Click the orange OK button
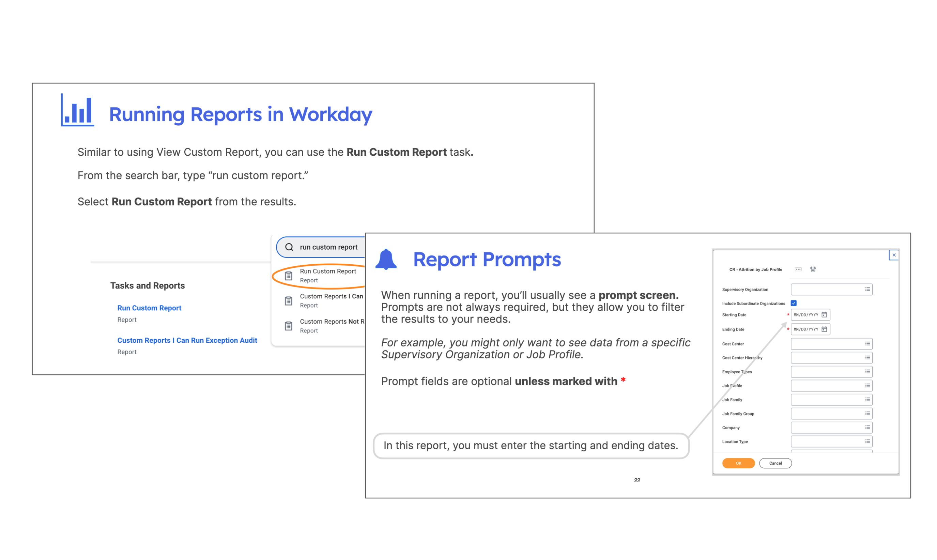 (x=738, y=463)
